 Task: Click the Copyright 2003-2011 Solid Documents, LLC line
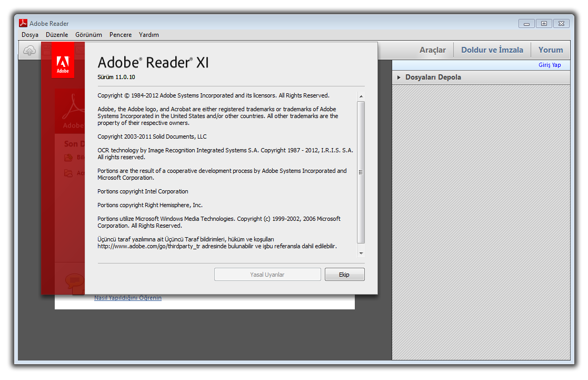coord(152,137)
